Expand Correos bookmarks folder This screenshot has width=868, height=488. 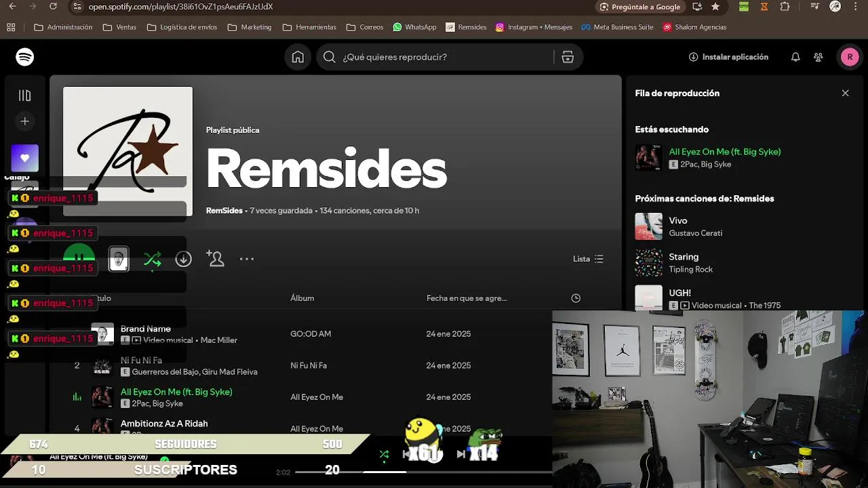click(365, 27)
